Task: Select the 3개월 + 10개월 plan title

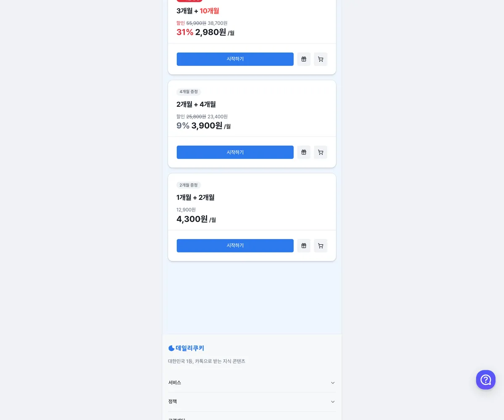Action: [198, 11]
